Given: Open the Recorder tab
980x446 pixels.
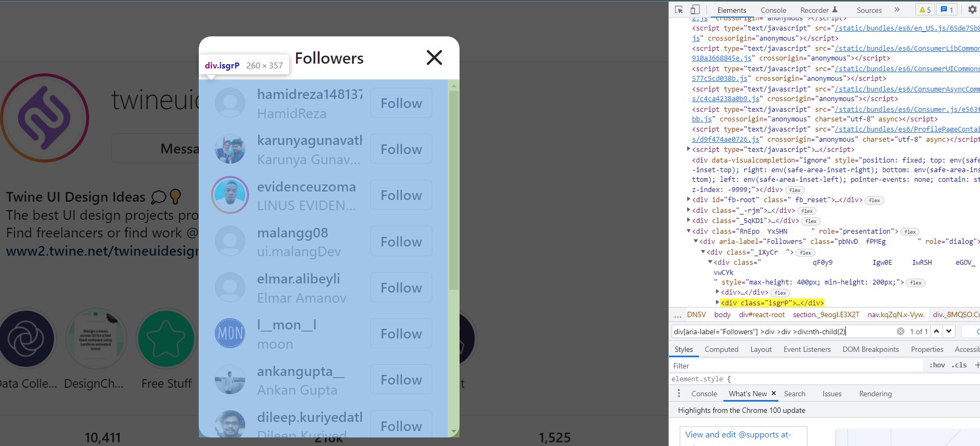Looking at the screenshot, I should coord(819,10).
